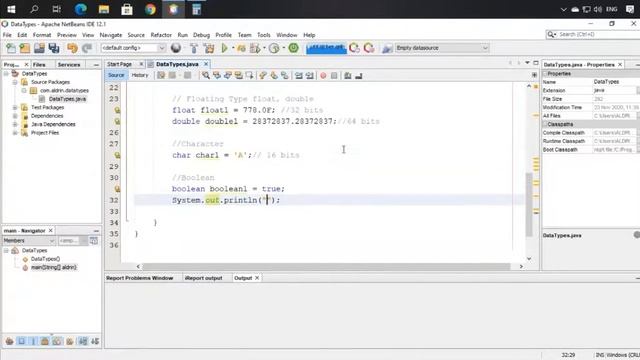Screen dimensions: 640x360
Task: Open dropdown arrow next to Debug Project
Action: tap(264, 48)
